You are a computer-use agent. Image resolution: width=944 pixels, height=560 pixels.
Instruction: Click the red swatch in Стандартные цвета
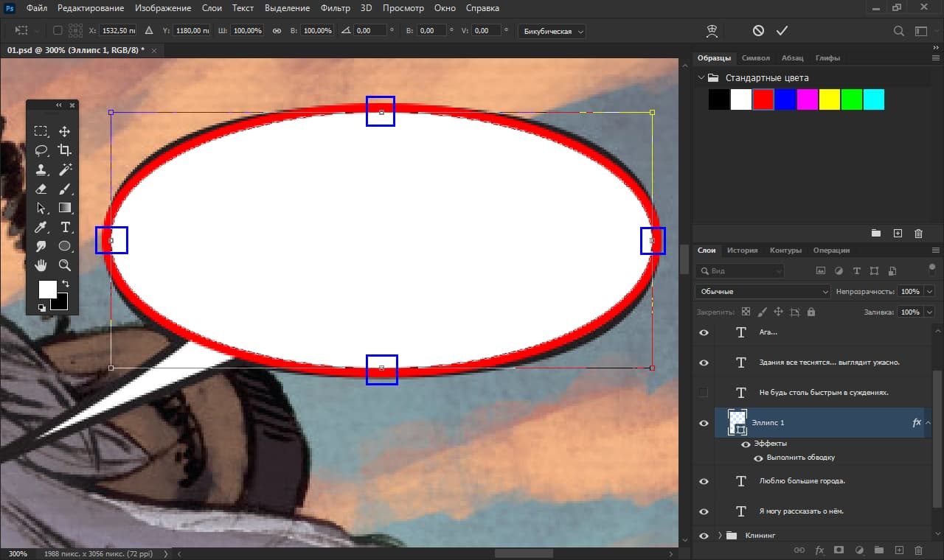[x=763, y=99]
